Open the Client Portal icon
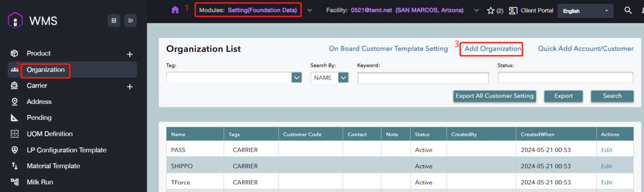Image resolution: width=644 pixels, height=192 pixels. (513, 10)
